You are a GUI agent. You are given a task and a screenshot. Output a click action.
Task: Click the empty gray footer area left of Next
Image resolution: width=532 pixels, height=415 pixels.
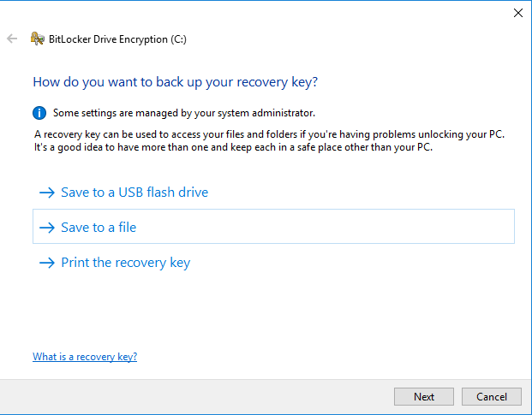pos(197,397)
